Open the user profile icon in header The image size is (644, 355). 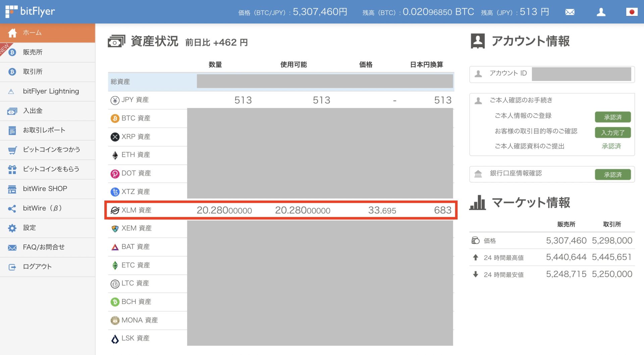coord(601,12)
